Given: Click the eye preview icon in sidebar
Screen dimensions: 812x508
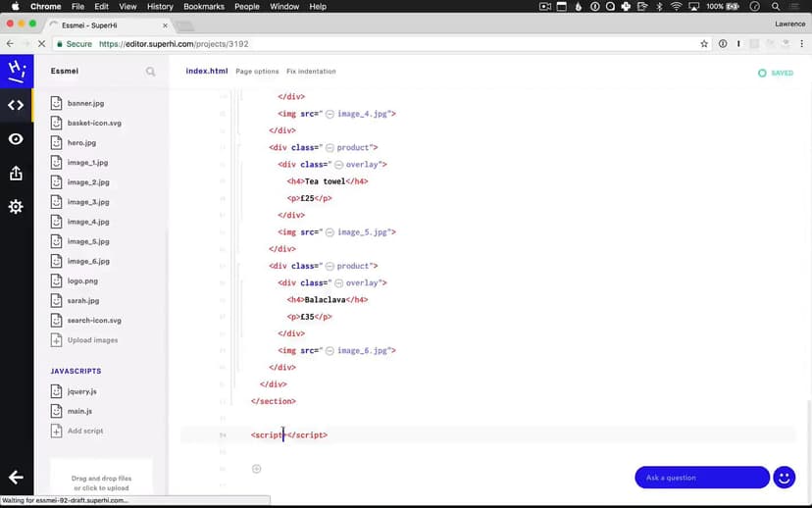Looking at the screenshot, I should coord(16,139).
